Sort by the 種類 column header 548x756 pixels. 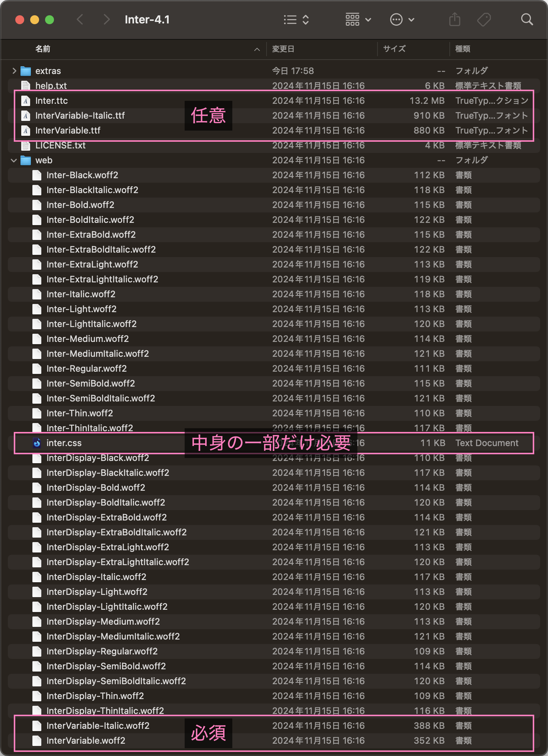(463, 49)
